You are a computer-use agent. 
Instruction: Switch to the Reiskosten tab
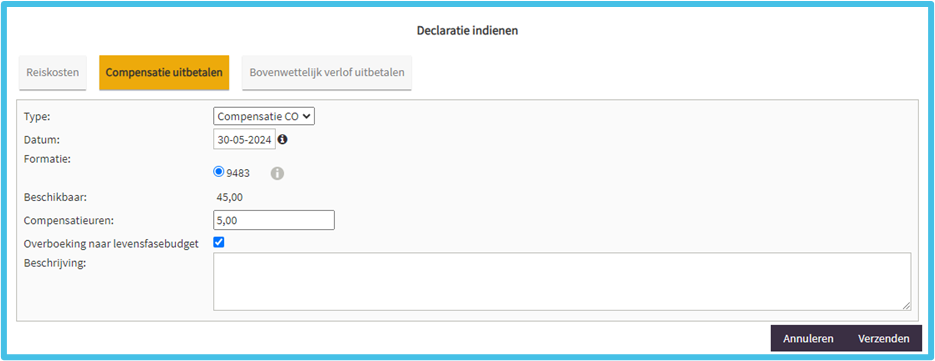coord(52,73)
